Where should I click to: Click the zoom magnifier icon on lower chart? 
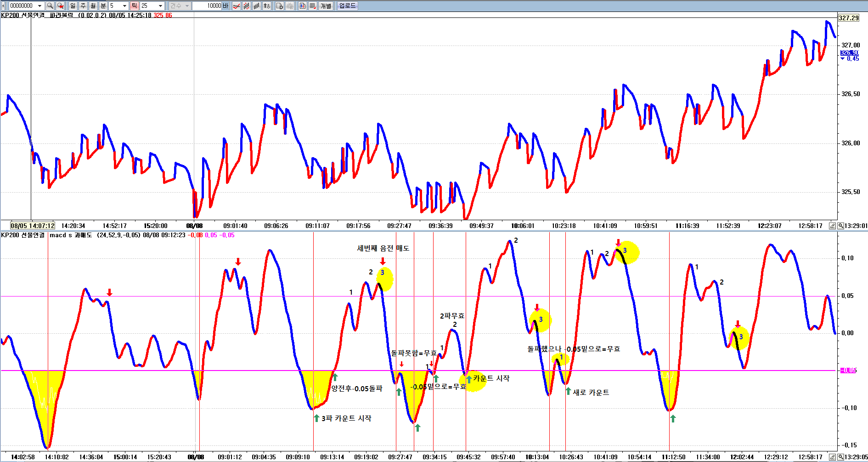(840, 457)
